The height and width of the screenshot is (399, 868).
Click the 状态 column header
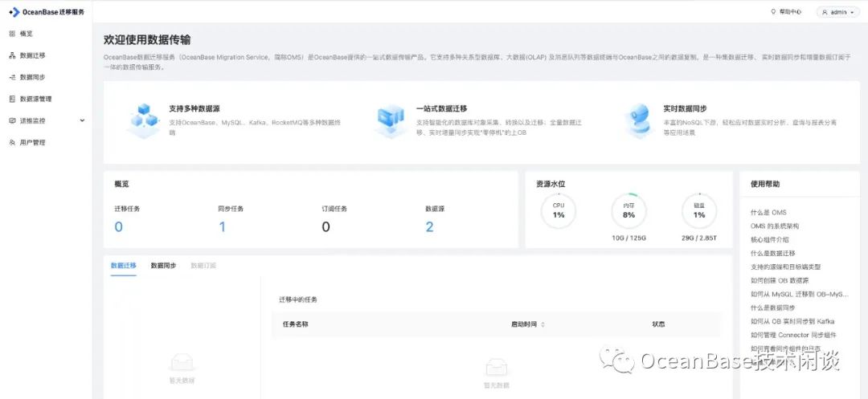(x=659, y=324)
